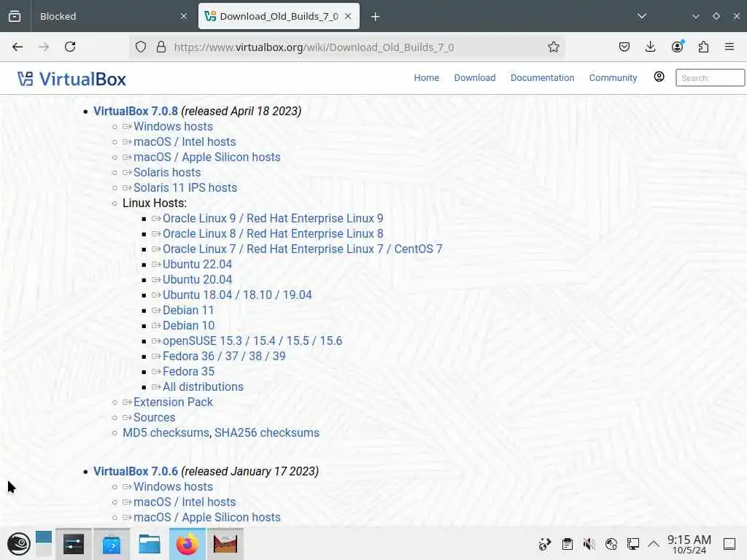Click the site security padlock icon
The width and height of the screenshot is (747, 560).
pos(161,47)
